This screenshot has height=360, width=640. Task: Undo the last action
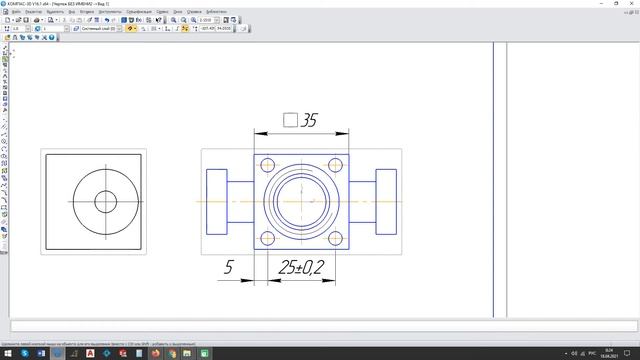click(x=107, y=20)
